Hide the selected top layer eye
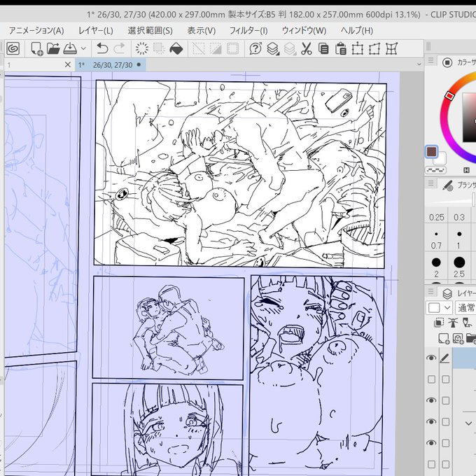This screenshot has width=476, height=476. [x=431, y=358]
